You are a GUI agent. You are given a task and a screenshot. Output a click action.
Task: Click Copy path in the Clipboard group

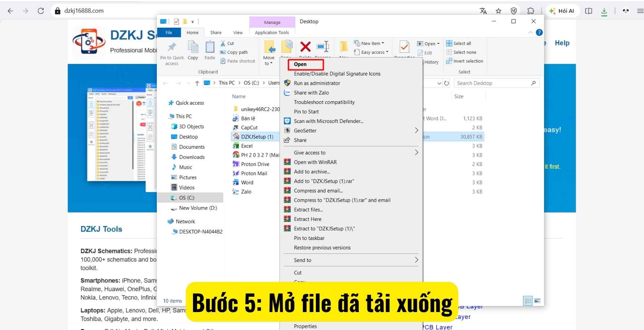tap(234, 52)
